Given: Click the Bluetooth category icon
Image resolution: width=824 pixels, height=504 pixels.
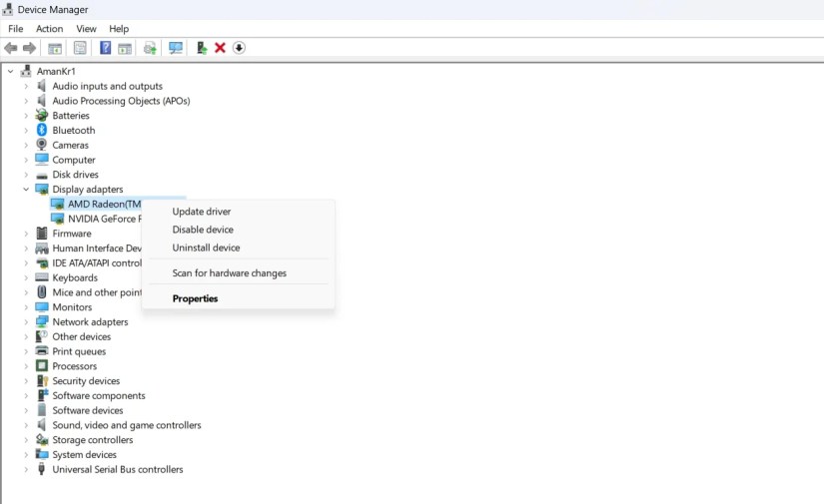Looking at the screenshot, I should [x=42, y=130].
